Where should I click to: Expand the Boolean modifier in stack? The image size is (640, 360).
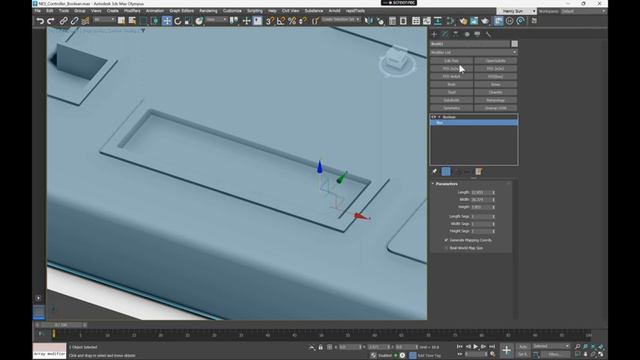click(440, 117)
